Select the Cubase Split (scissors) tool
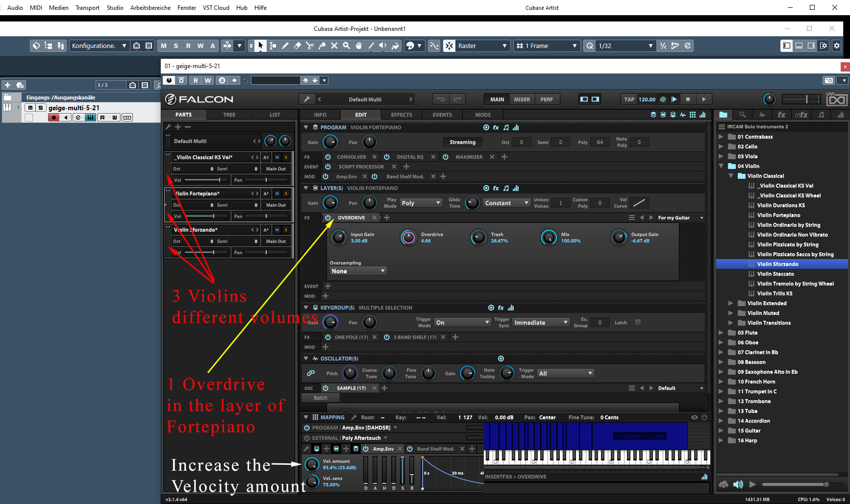The height and width of the screenshot is (504, 850). point(310,46)
